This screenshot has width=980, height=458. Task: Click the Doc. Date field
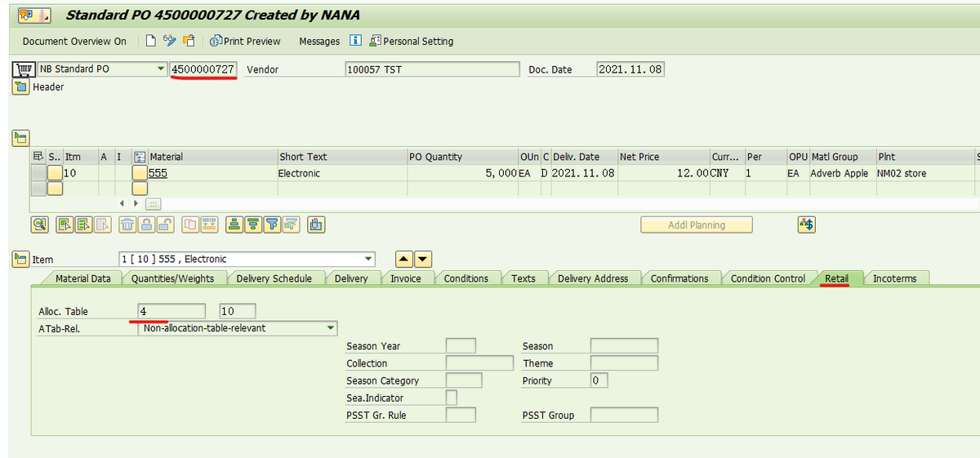point(630,69)
